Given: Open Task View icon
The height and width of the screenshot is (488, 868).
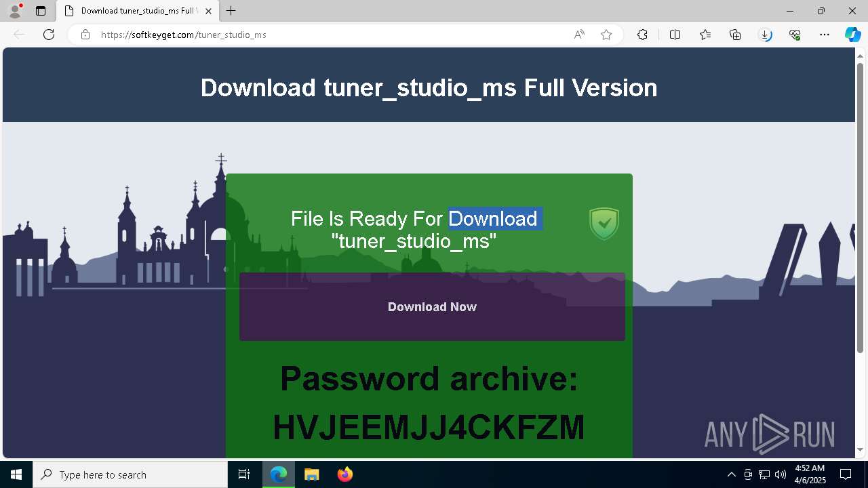Looking at the screenshot, I should point(244,474).
